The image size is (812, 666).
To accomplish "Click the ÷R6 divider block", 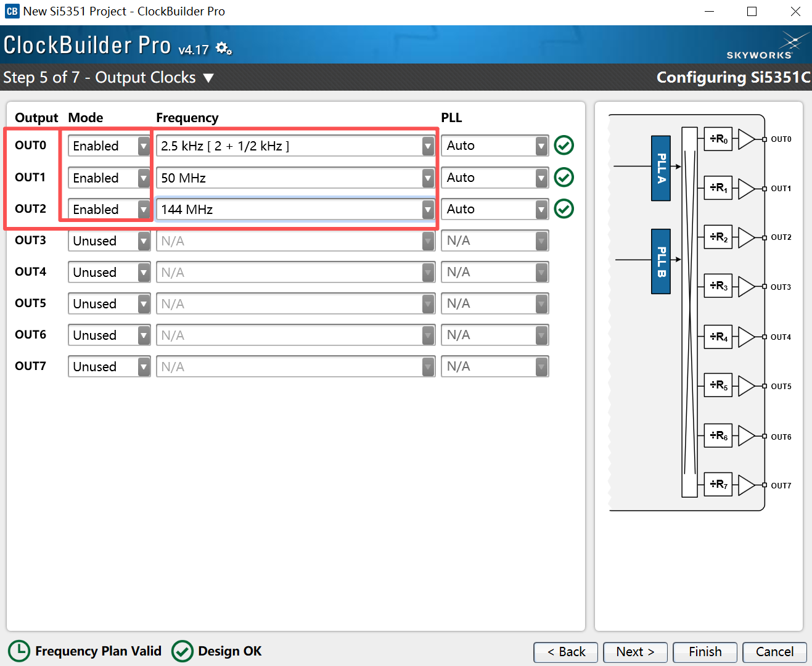I will (x=718, y=436).
